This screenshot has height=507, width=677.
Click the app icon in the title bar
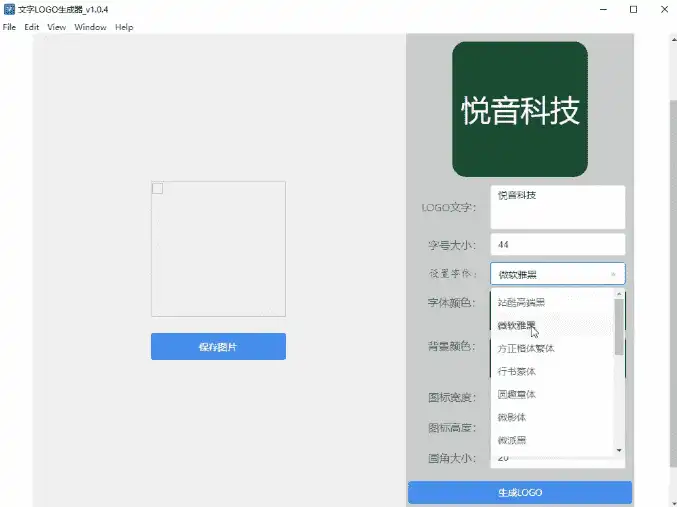(x=9, y=9)
